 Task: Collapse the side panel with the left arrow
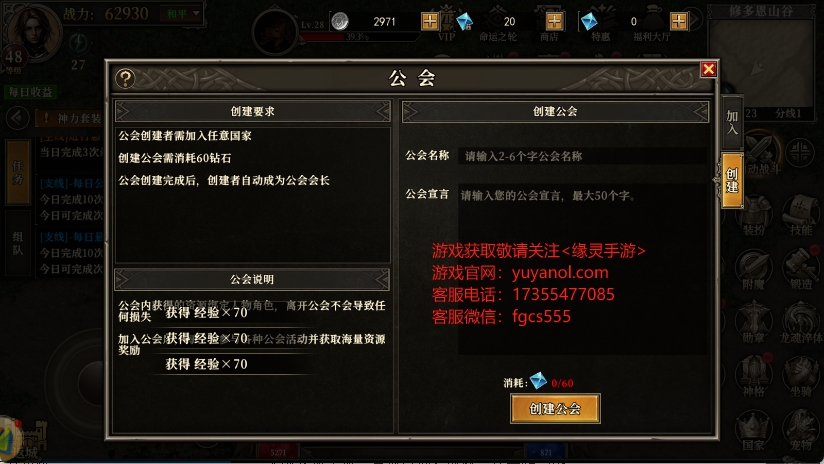(17, 118)
